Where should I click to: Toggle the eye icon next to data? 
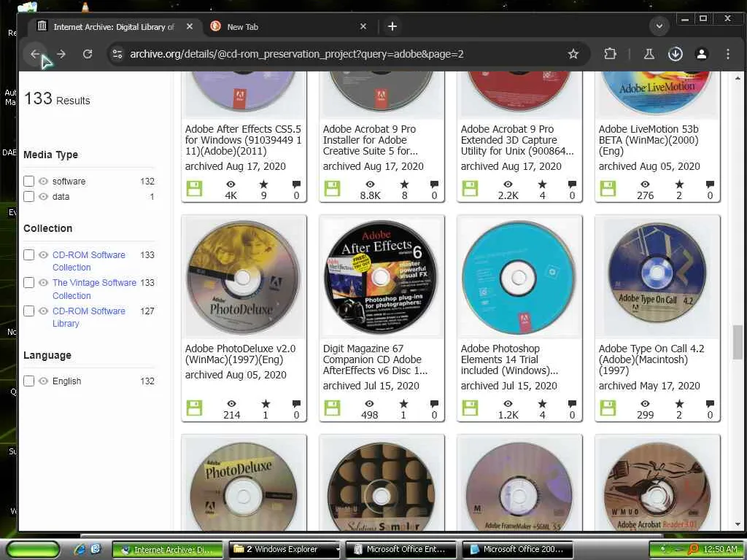pyautogui.click(x=43, y=197)
